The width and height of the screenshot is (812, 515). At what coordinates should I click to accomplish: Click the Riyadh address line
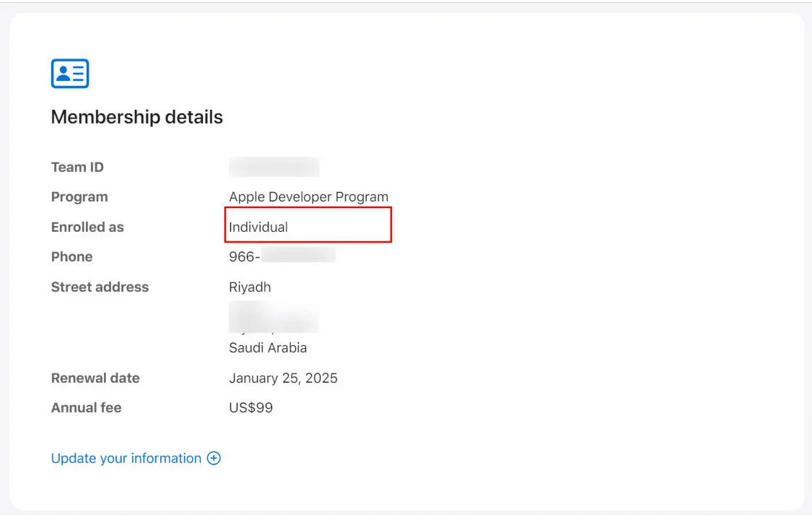250,287
